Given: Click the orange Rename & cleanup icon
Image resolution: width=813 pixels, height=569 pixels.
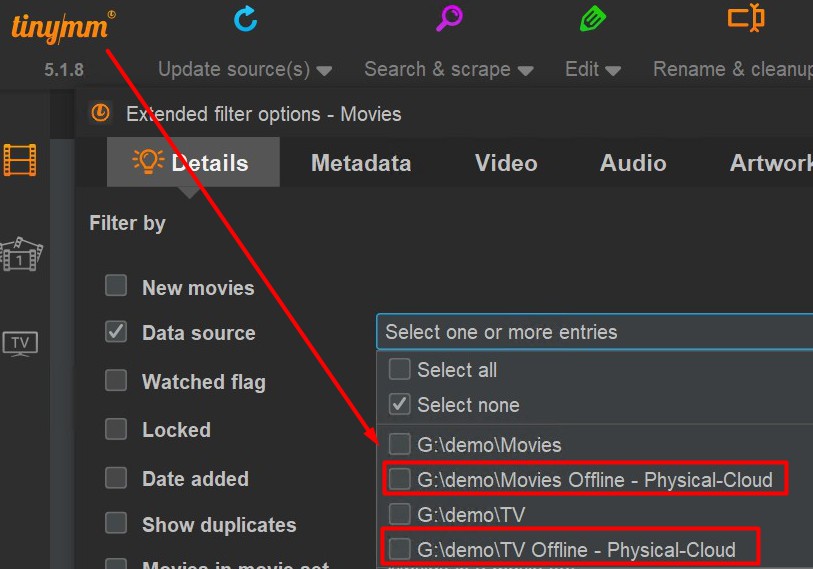Looking at the screenshot, I should 745,19.
